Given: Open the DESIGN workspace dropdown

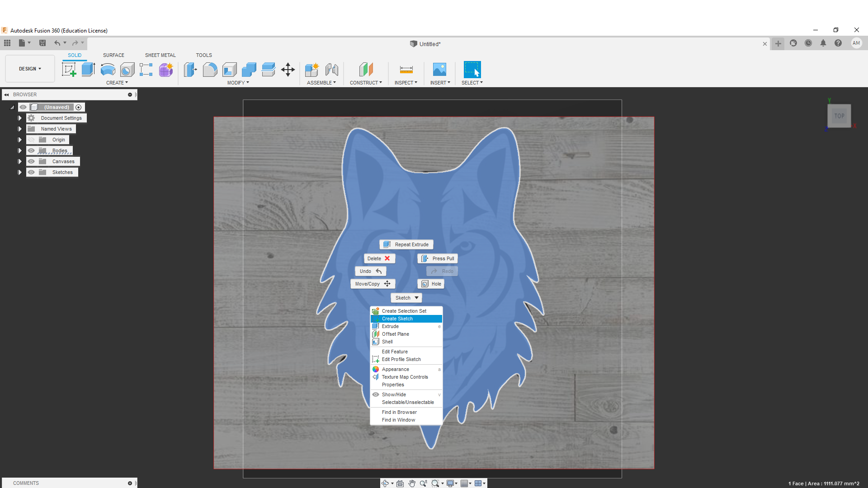Looking at the screenshot, I should tap(30, 69).
